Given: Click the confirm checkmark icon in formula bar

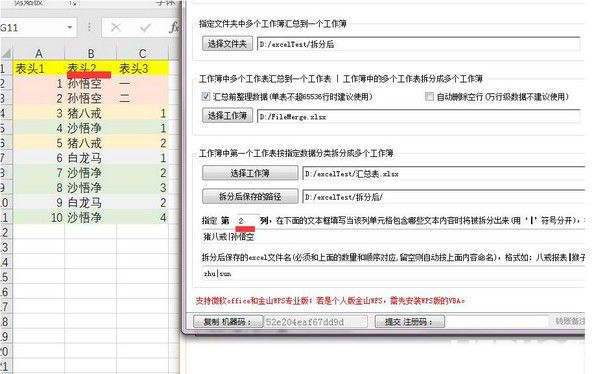Looking at the screenshot, I should pos(145,28).
